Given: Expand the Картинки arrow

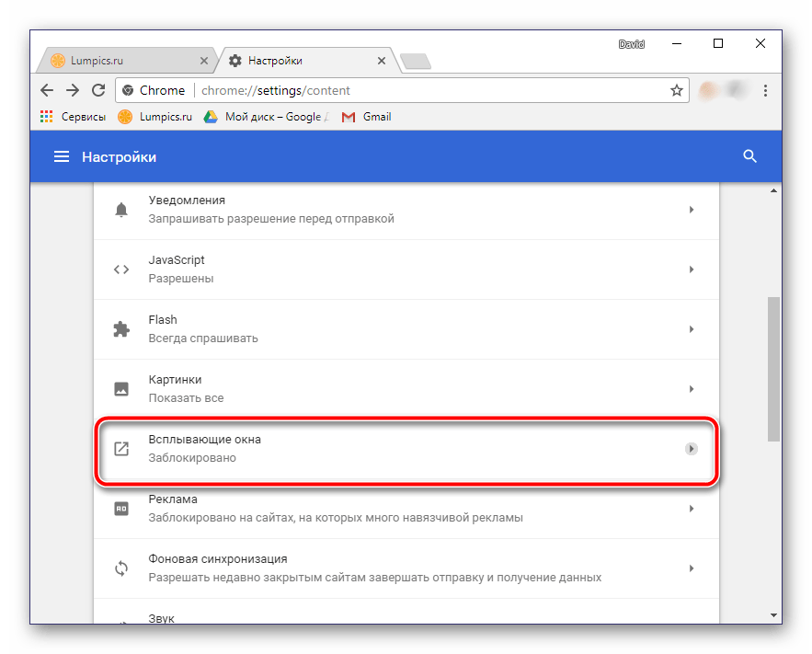Looking at the screenshot, I should click(692, 389).
